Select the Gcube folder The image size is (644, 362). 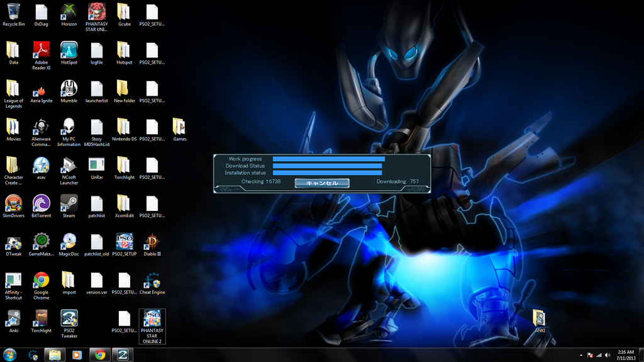[125, 15]
